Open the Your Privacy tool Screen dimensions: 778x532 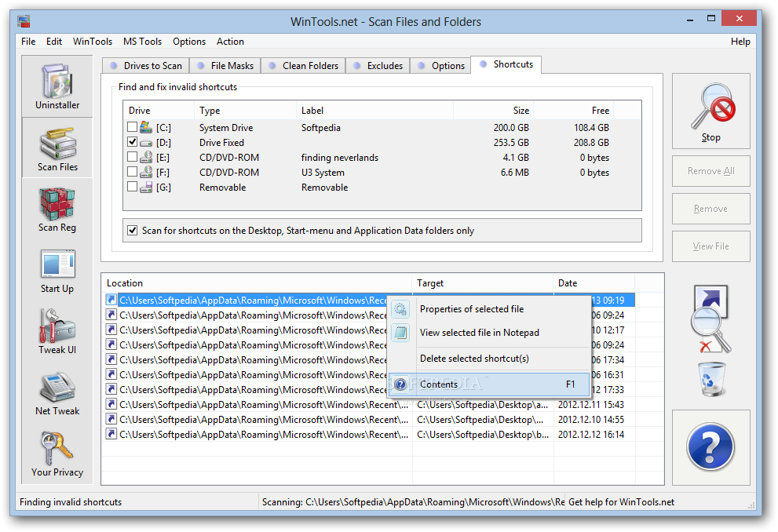pos(57,454)
